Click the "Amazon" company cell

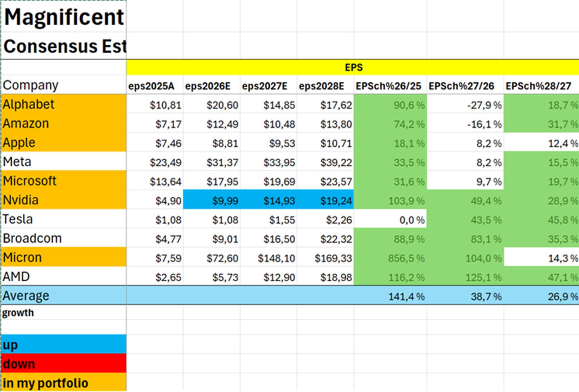coord(64,123)
